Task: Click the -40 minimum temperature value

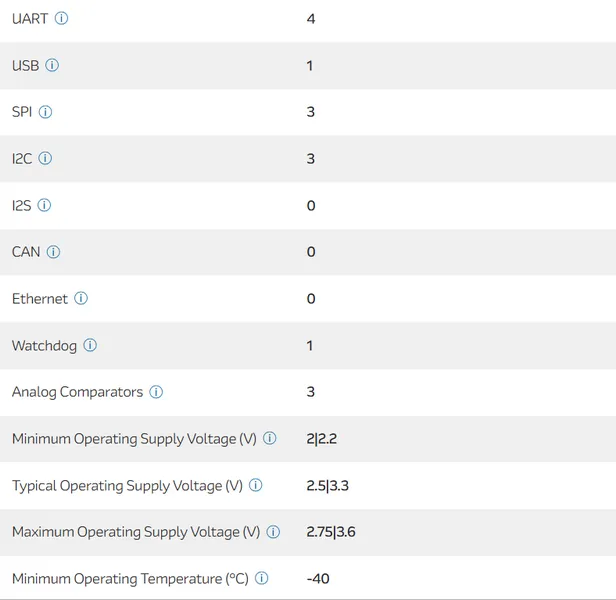Action: click(318, 579)
